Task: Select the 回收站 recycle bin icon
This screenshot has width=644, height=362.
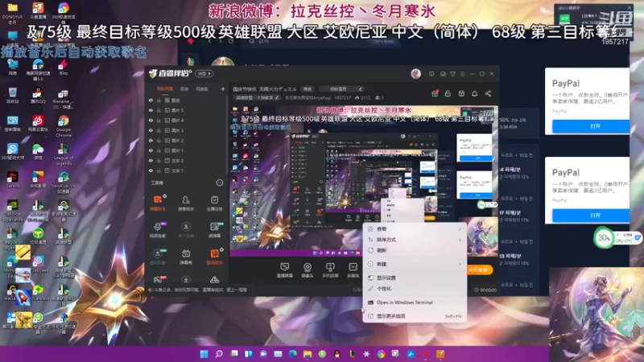Action: [12, 95]
